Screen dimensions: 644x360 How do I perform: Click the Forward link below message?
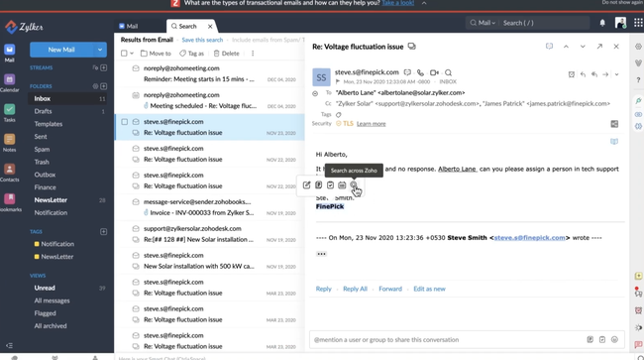point(390,289)
